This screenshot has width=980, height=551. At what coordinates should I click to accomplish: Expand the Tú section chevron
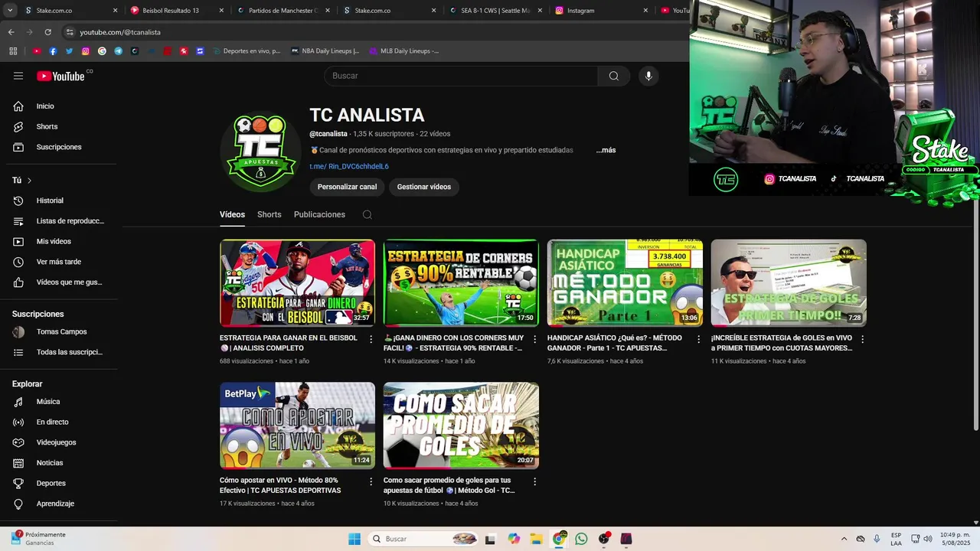(x=29, y=181)
